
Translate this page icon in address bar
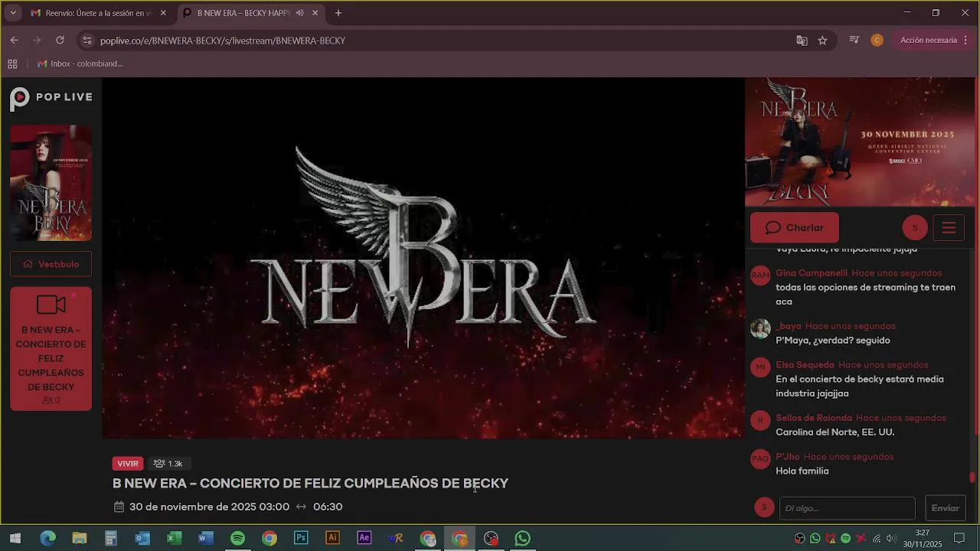(802, 41)
